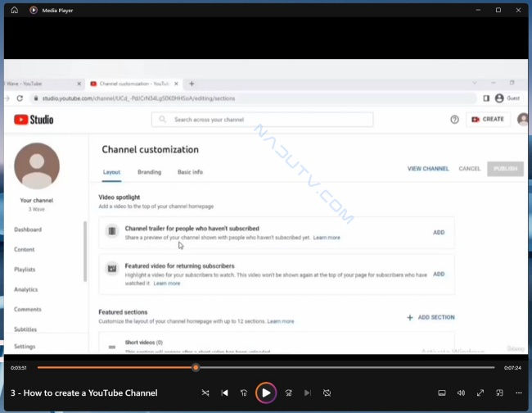532x413 pixels.
Task: Toggle the browser side panel icon
Action: click(486, 98)
